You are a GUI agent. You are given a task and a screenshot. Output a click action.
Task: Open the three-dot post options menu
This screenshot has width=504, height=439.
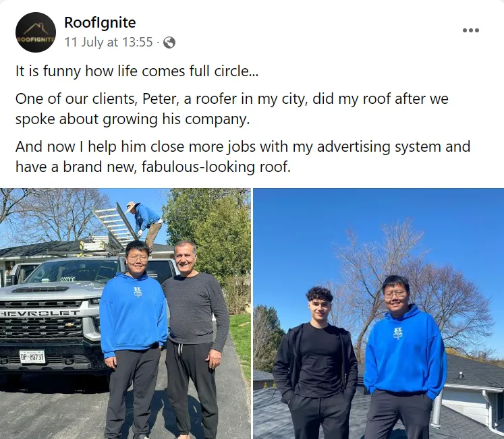(x=470, y=30)
